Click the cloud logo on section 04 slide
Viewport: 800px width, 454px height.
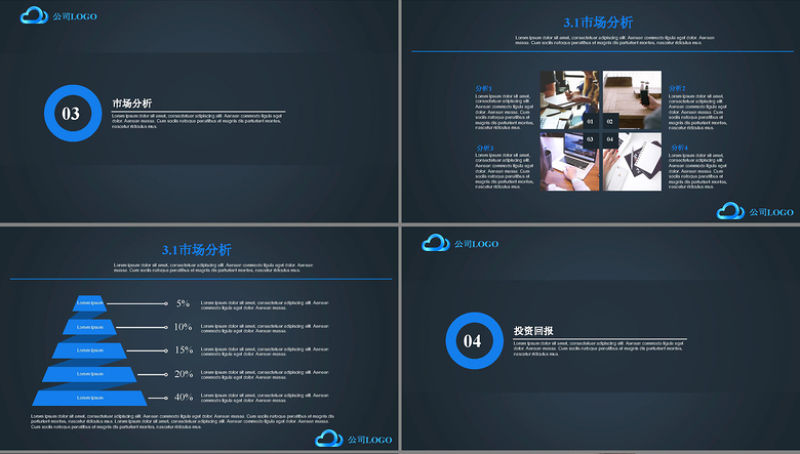(435, 243)
